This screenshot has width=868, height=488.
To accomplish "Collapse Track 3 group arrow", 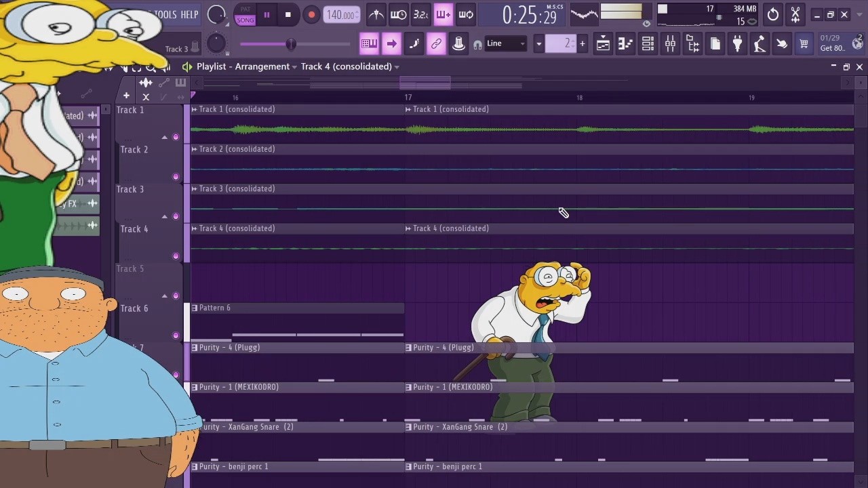I will click(164, 216).
